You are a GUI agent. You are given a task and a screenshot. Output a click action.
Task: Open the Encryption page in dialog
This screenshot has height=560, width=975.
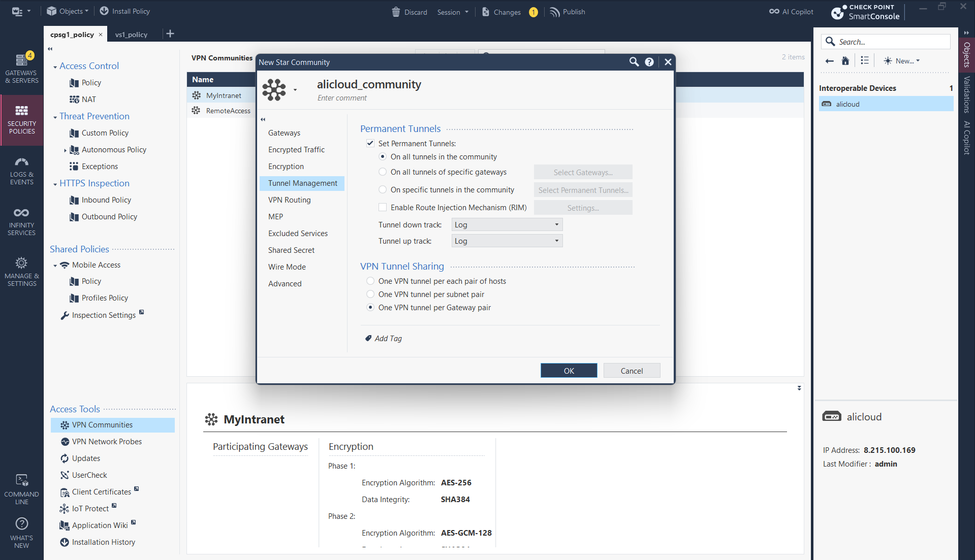point(286,167)
